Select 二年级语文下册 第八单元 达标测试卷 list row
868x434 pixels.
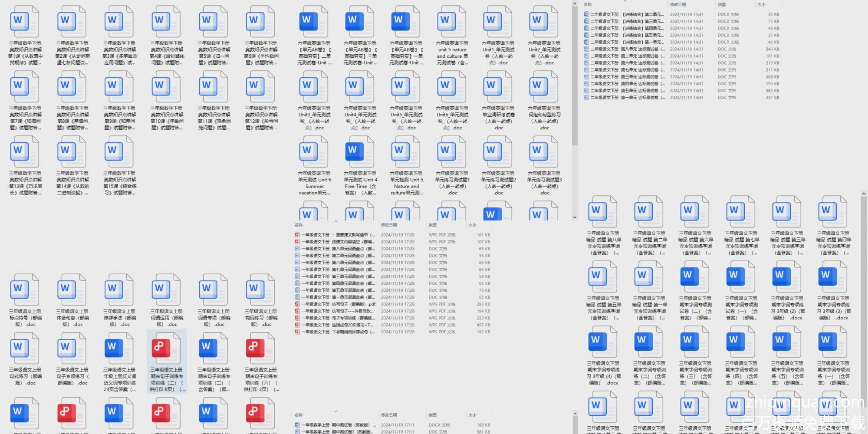point(625,49)
